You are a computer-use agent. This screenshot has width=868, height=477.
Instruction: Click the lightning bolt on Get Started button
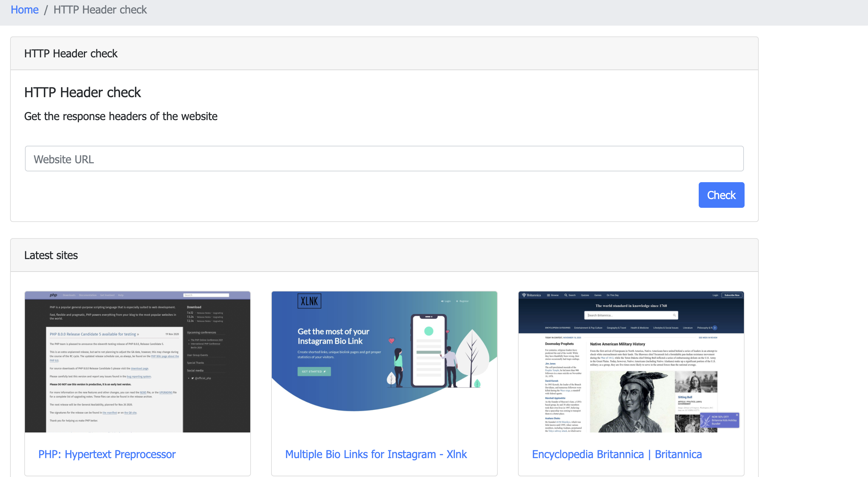click(x=324, y=371)
